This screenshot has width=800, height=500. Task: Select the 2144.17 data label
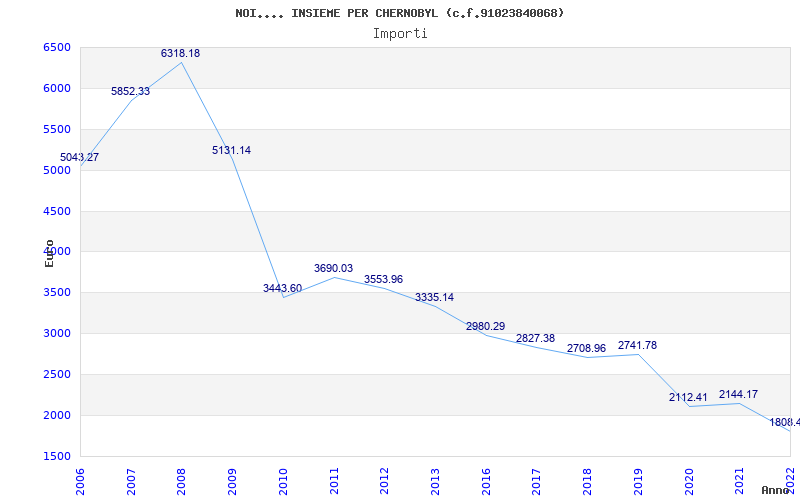[x=738, y=394]
